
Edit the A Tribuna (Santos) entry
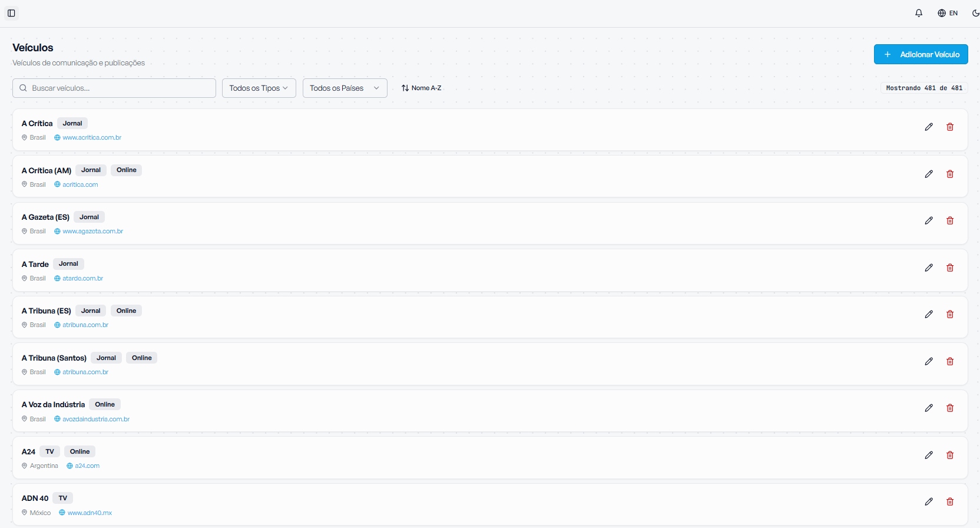pyautogui.click(x=929, y=361)
